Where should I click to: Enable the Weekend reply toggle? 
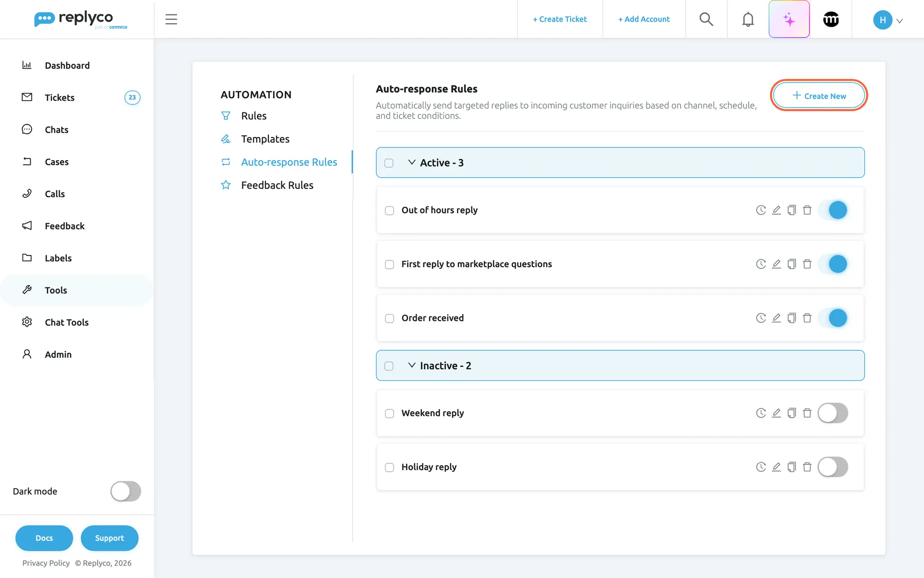pyautogui.click(x=833, y=413)
